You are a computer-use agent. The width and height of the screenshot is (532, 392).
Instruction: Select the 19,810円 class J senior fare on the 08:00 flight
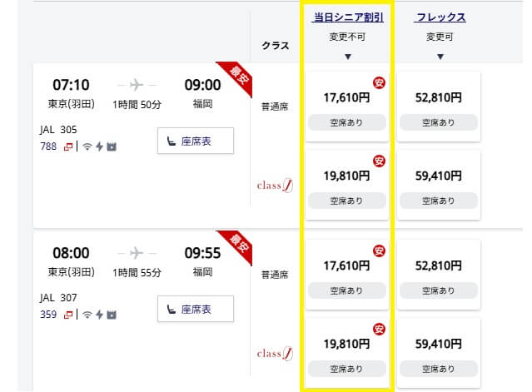click(346, 353)
